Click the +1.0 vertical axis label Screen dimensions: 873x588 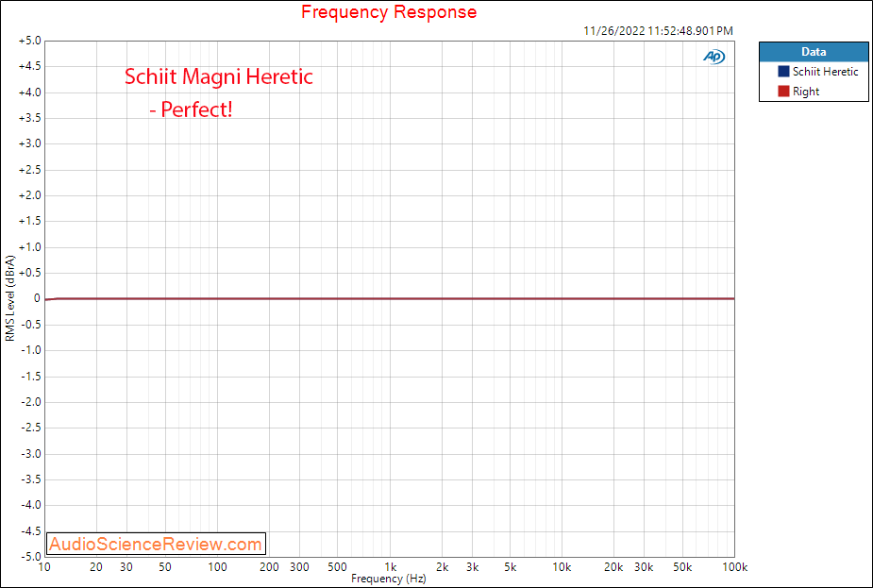[x=29, y=247]
